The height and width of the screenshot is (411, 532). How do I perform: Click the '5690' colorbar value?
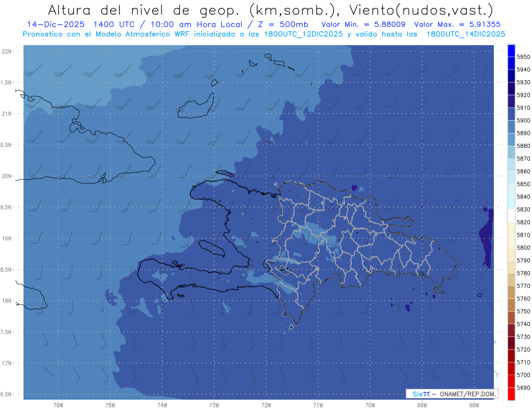click(x=523, y=388)
